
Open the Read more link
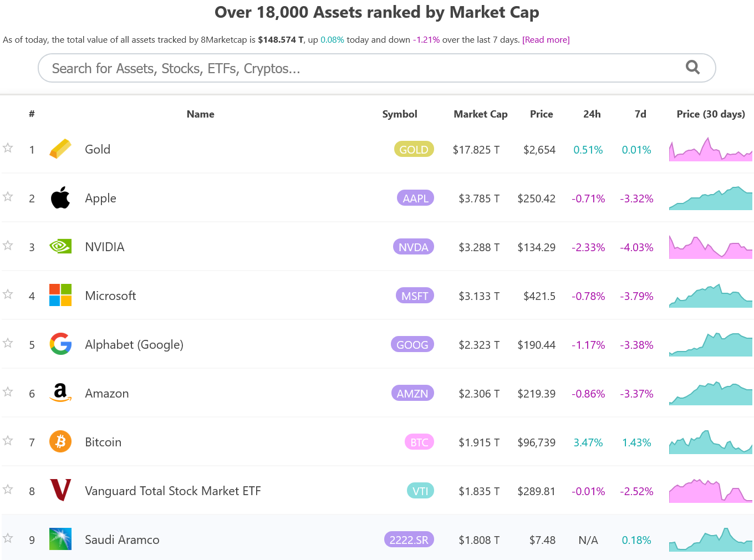coord(546,40)
